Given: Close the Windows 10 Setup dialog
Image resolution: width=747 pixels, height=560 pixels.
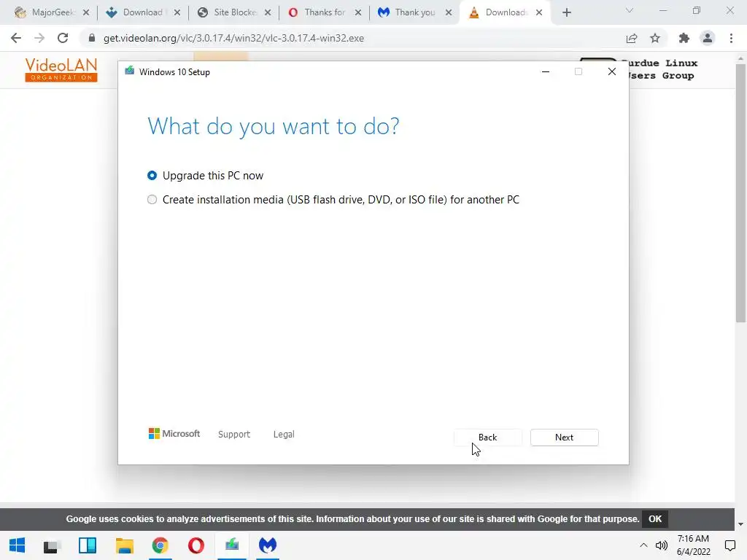Looking at the screenshot, I should pos(612,71).
